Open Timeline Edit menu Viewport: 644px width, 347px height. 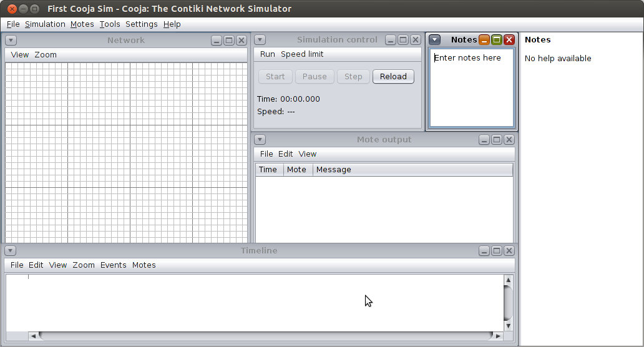[36, 265]
